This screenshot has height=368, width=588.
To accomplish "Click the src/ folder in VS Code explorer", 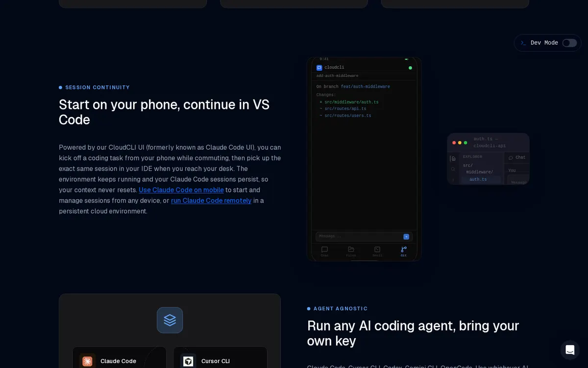I will coord(468,165).
